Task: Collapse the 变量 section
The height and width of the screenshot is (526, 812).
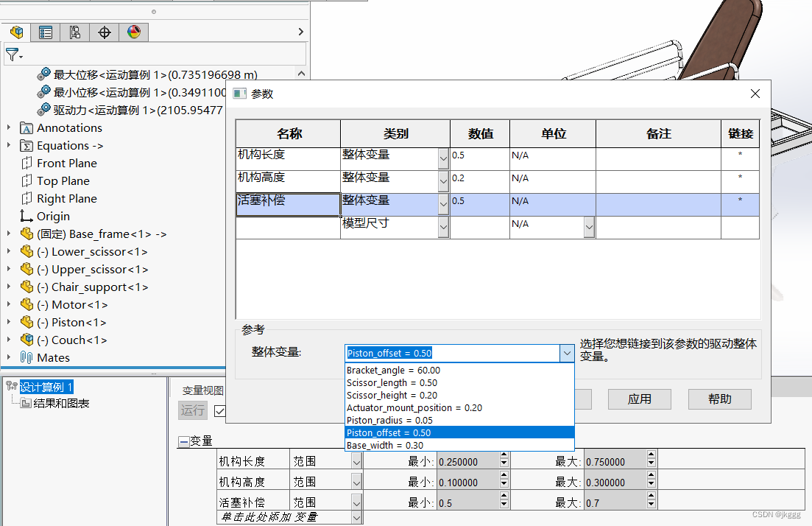Action: (183, 441)
